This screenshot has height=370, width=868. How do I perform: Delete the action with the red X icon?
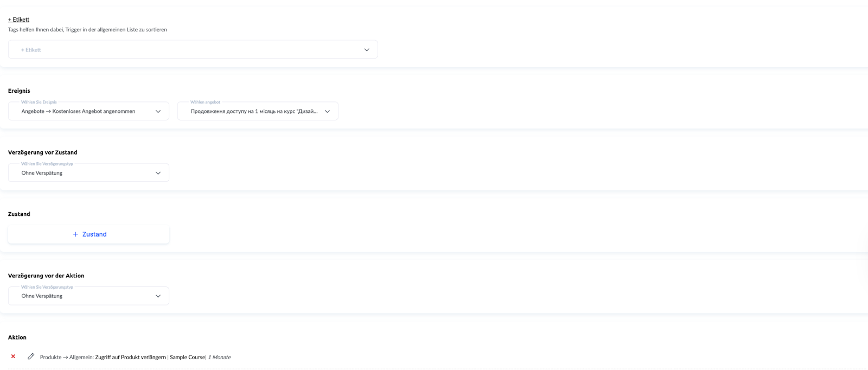[13, 356]
